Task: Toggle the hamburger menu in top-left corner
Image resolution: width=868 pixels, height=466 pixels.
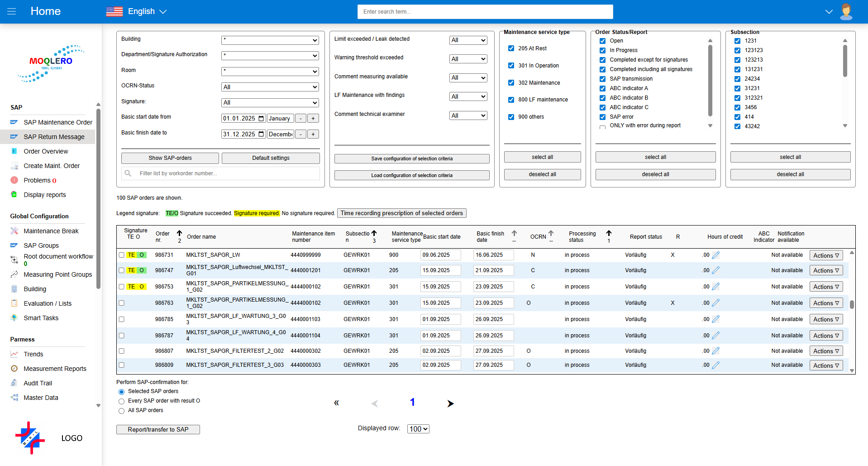Action: coord(11,11)
